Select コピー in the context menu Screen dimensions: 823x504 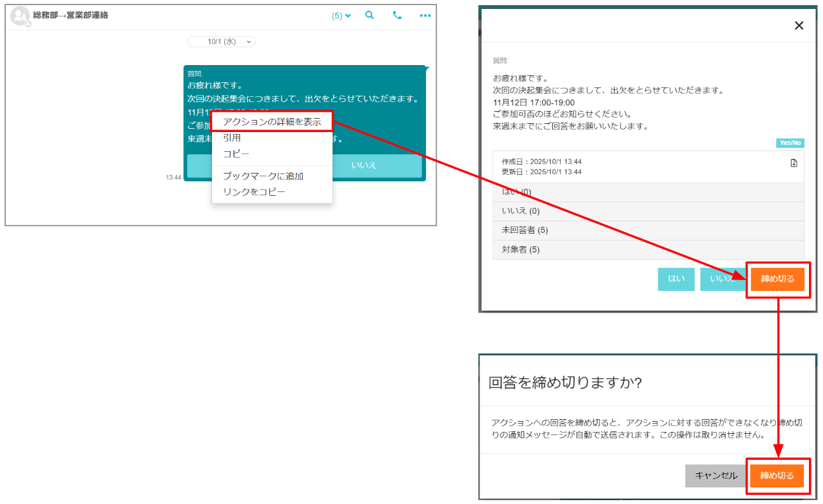pyautogui.click(x=236, y=154)
